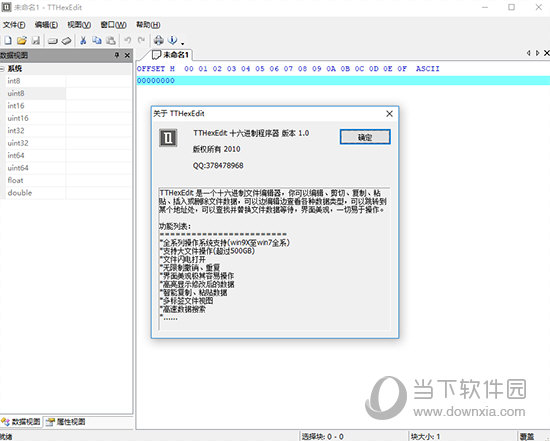
Task: Open the 文件(F) menu
Action: tap(14, 25)
